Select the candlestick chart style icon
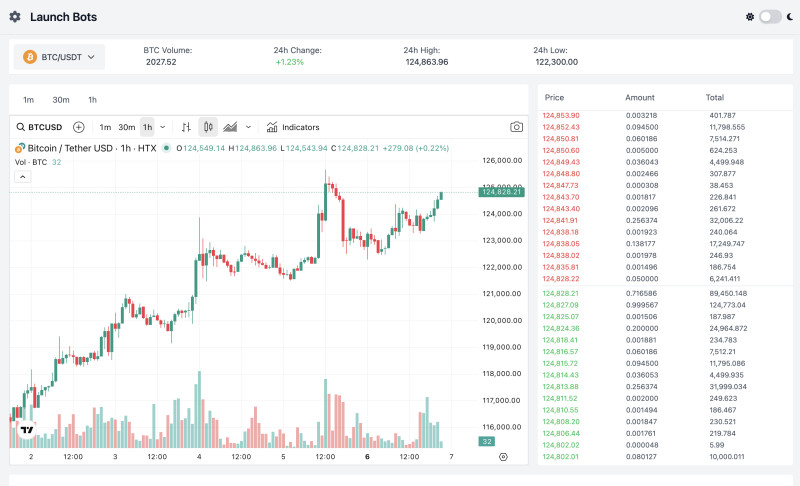The image size is (800, 486). coord(208,127)
